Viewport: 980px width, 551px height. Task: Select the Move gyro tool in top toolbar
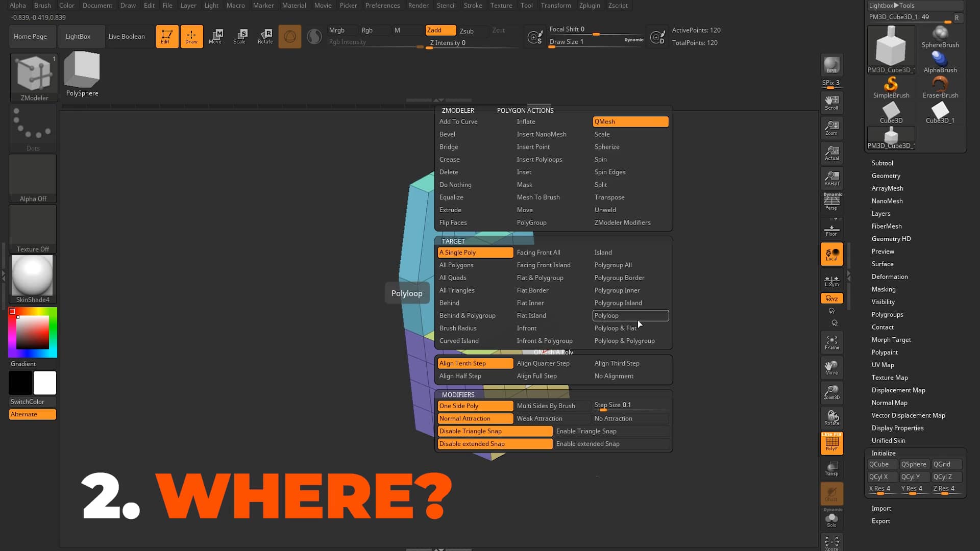coord(216,36)
